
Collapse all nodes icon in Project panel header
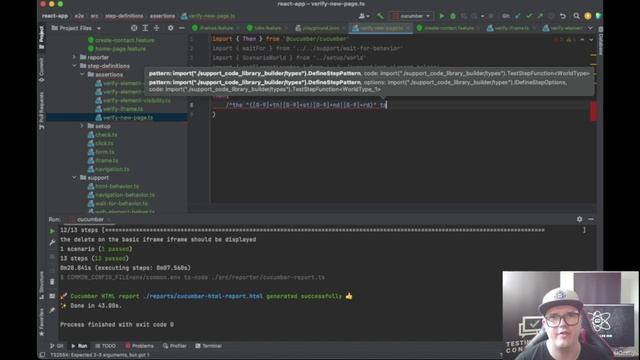(x=156, y=28)
